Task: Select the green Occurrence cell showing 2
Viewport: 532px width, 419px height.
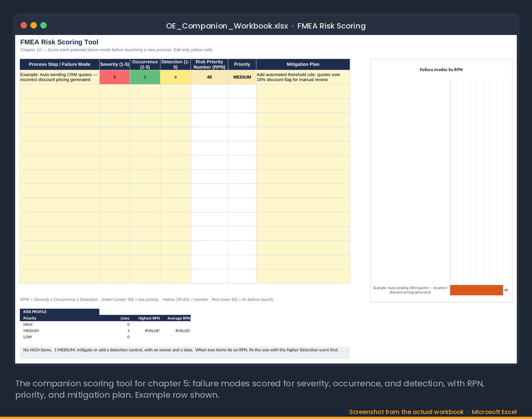Action: click(145, 77)
